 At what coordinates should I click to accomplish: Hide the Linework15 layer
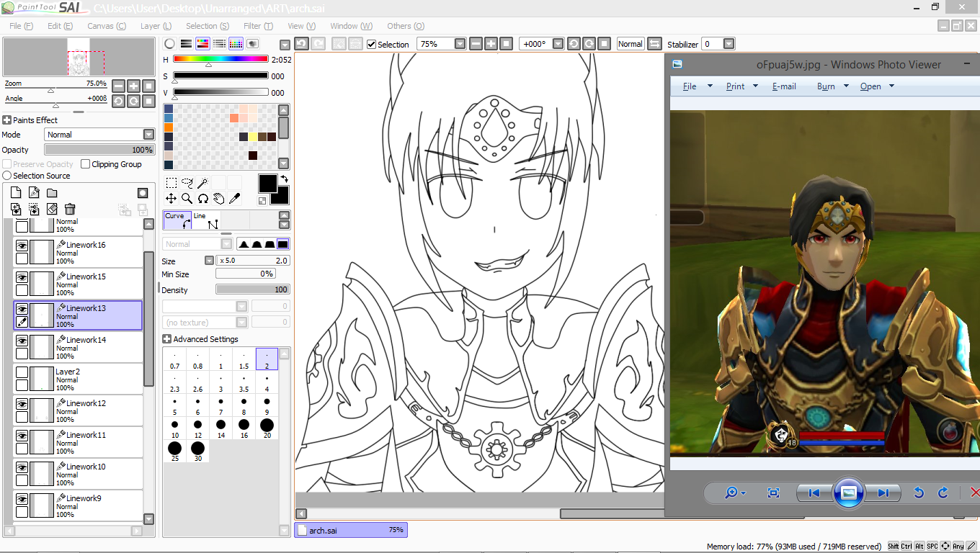[22, 277]
